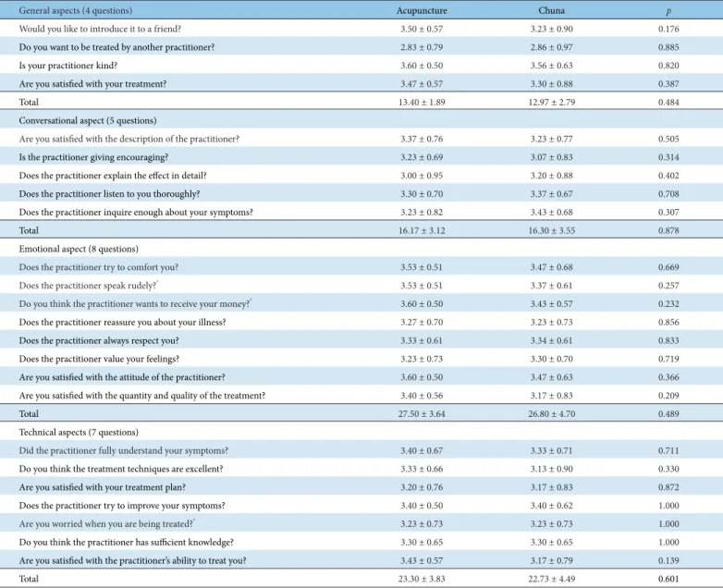The height and width of the screenshot is (588, 723).
Task: Click the p value 0.489
Action: (668, 413)
